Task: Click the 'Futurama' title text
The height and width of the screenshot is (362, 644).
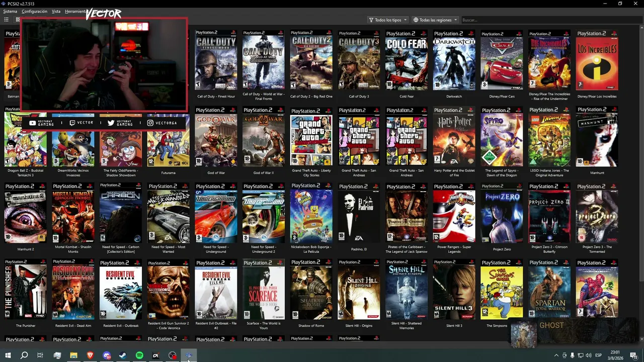Action: tap(168, 173)
